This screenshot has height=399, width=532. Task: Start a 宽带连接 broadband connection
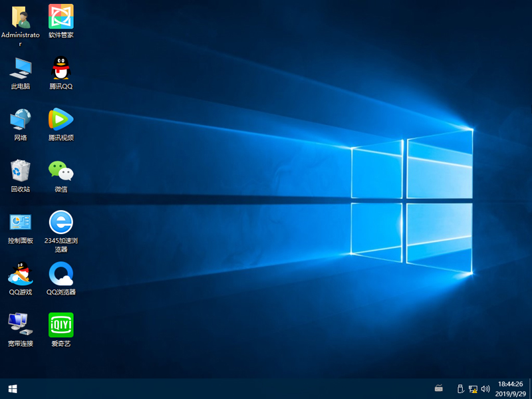(x=20, y=326)
